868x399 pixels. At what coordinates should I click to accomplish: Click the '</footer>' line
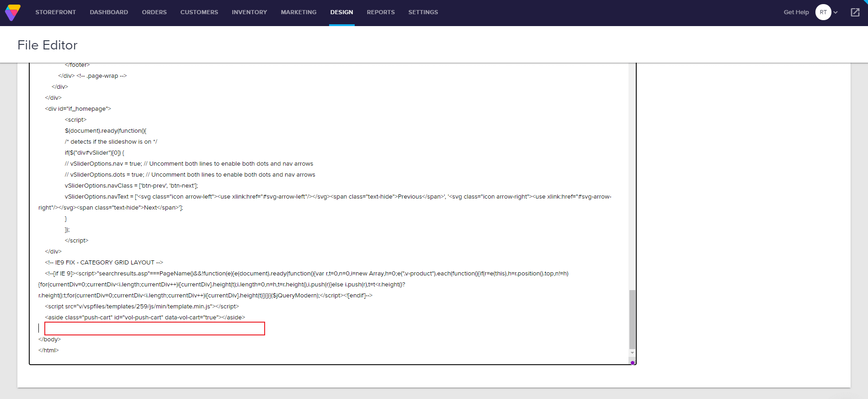[x=77, y=65]
